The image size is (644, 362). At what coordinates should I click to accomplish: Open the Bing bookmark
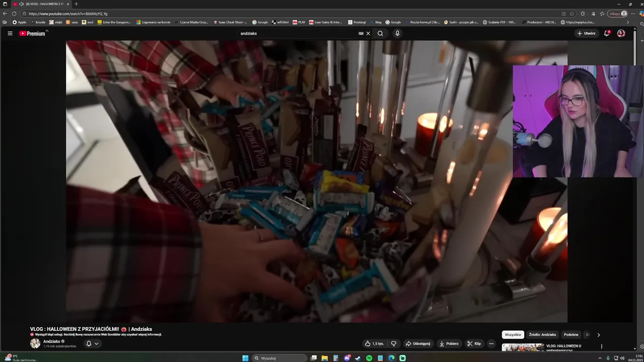point(376,22)
